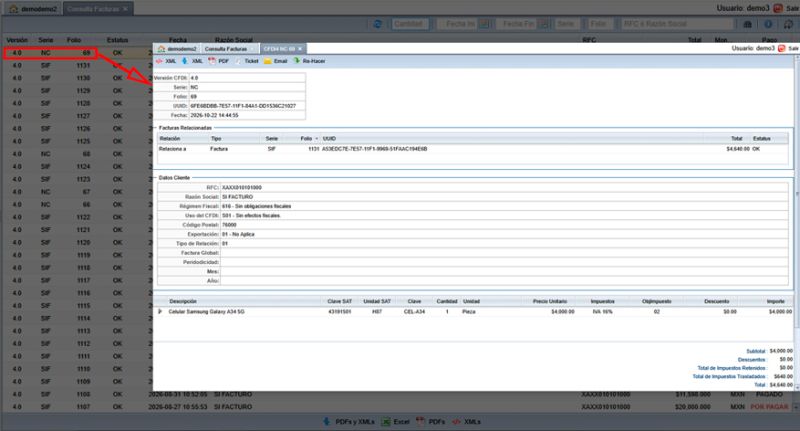Select related invoice row SIF 1131

coord(473,149)
